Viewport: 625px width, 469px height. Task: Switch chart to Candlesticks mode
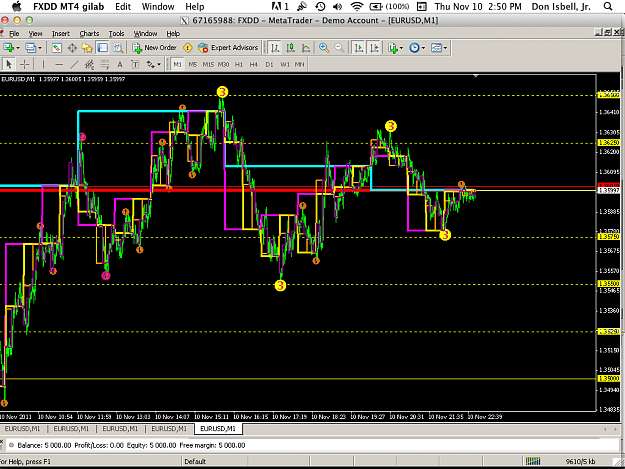pos(291,48)
